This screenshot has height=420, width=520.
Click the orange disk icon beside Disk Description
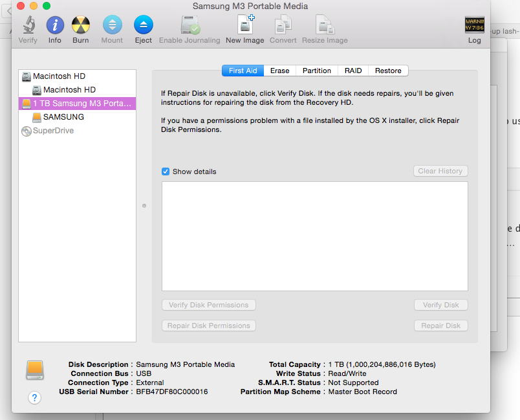tap(35, 370)
